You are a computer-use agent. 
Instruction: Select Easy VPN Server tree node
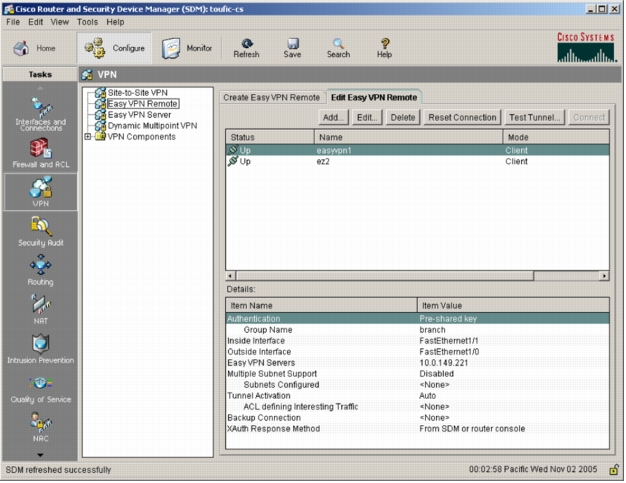pyautogui.click(x=139, y=115)
